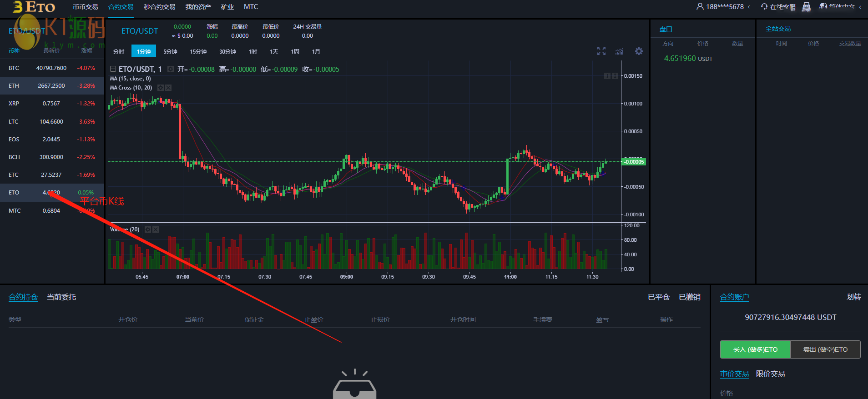This screenshot has height=399, width=868.
Task: Show the 已撤销 cancelled orders
Action: [690, 297]
